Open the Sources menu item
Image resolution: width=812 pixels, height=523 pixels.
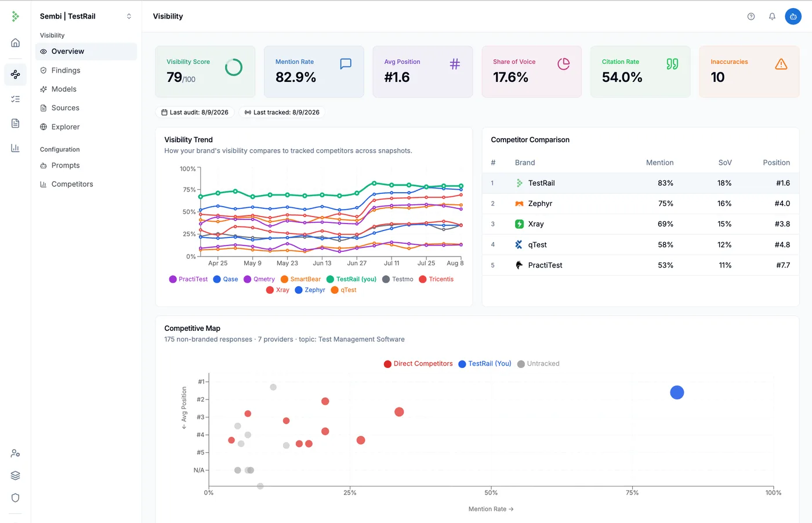[86, 108]
